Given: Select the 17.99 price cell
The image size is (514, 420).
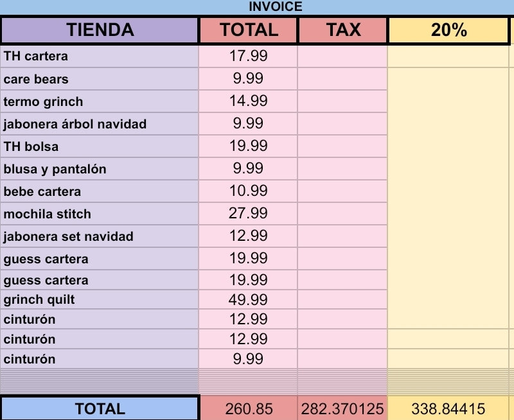Looking at the screenshot, I should (x=248, y=56).
